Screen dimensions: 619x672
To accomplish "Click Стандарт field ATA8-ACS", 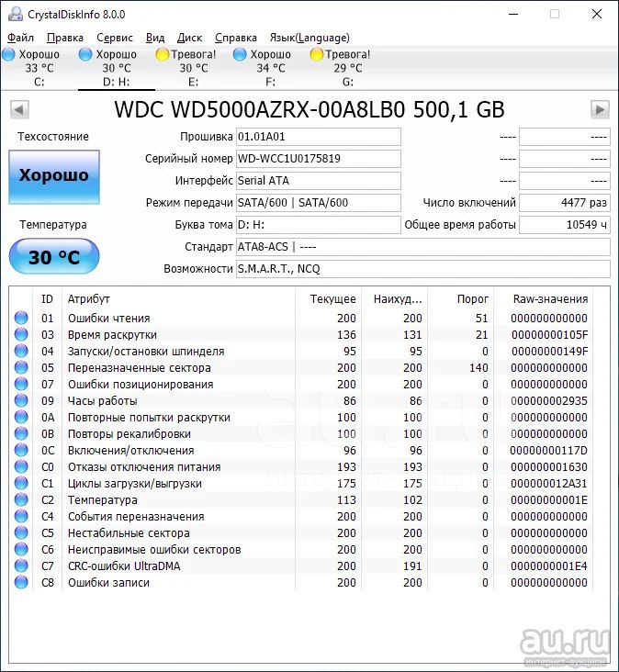I will [x=422, y=247].
